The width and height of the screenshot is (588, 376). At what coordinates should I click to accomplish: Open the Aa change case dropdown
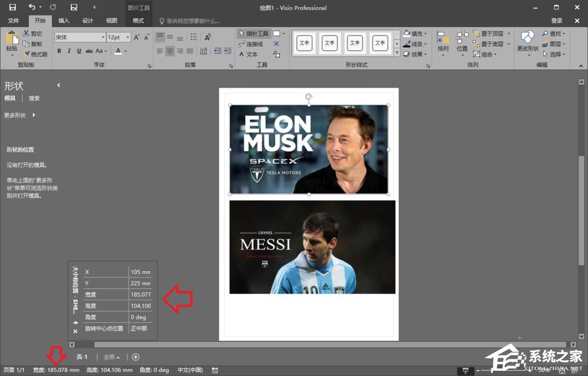[101, 51]
